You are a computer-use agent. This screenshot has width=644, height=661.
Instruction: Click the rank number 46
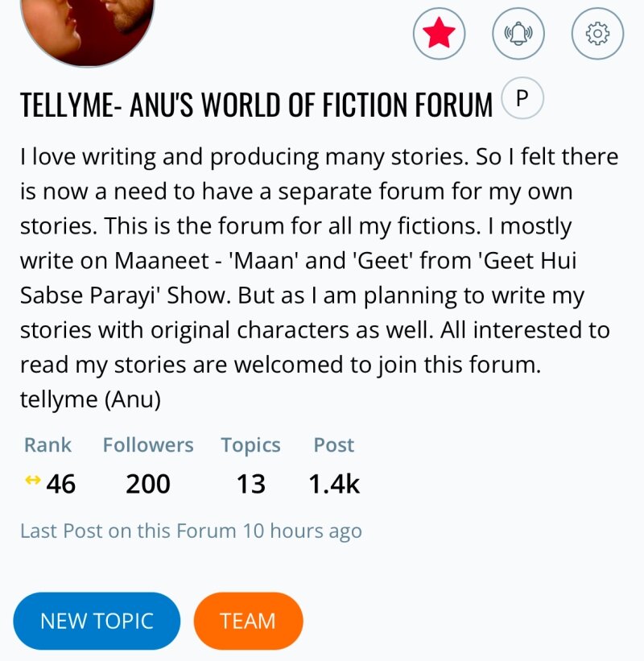click(x=61, y=484)
